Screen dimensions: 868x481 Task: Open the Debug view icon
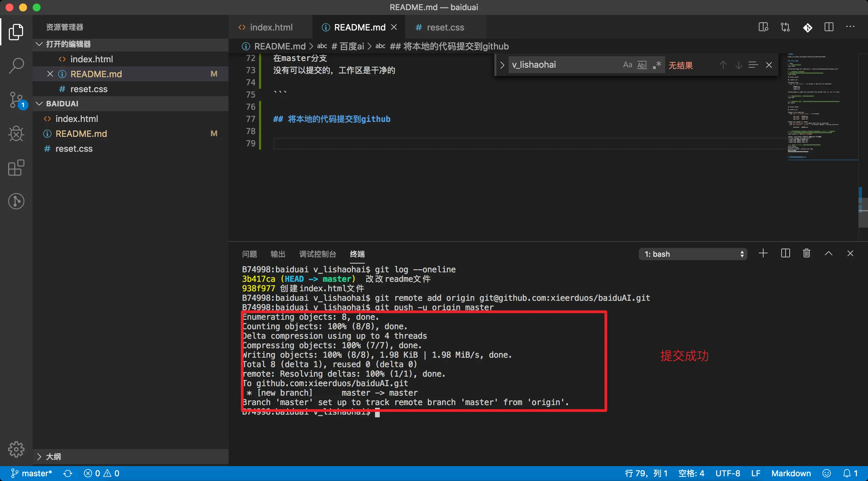coord(16,134)
